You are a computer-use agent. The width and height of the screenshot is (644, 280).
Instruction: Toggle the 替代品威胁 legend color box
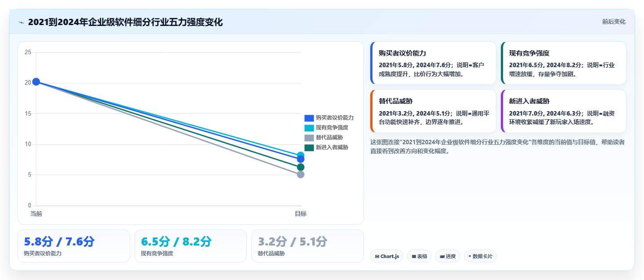(x=309, y=138)
